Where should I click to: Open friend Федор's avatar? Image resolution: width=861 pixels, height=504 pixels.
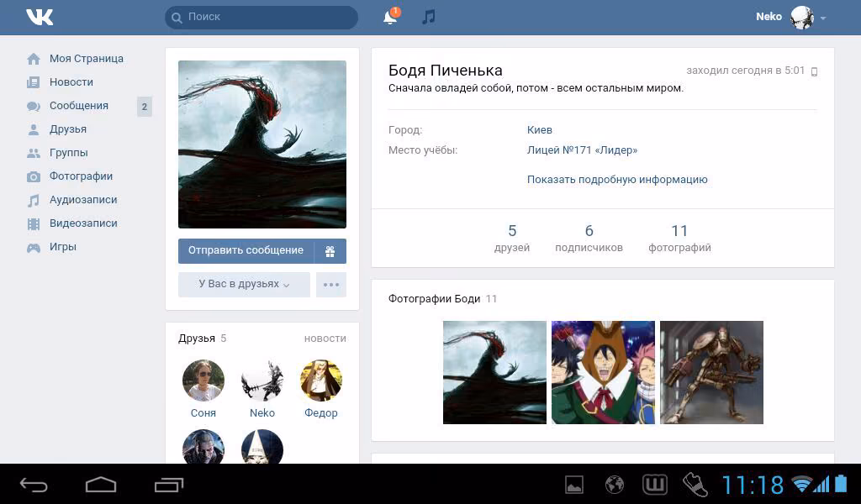(x=321, y=381)
